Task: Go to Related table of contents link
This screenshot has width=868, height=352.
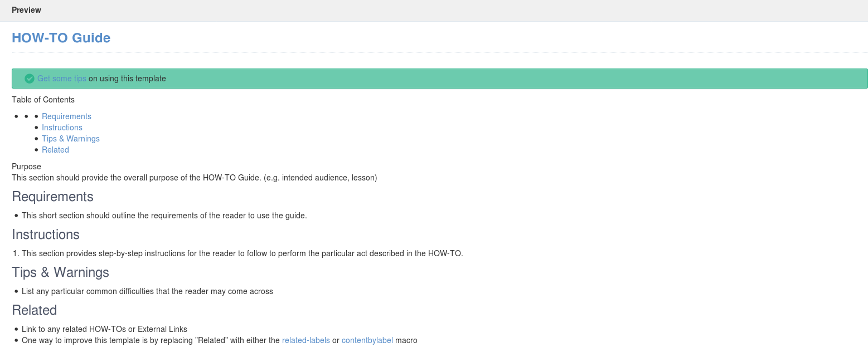Action: coord(55,150)
